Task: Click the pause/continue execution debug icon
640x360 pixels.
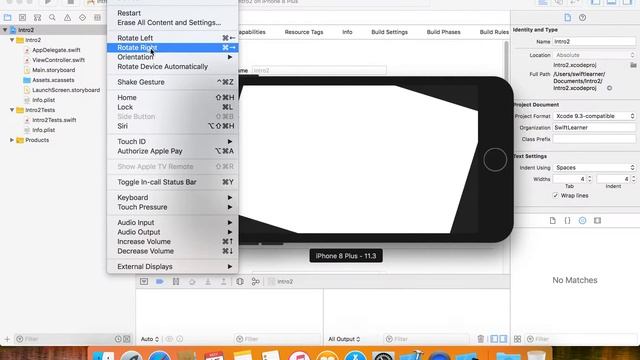Action: [x=176, y=282]
